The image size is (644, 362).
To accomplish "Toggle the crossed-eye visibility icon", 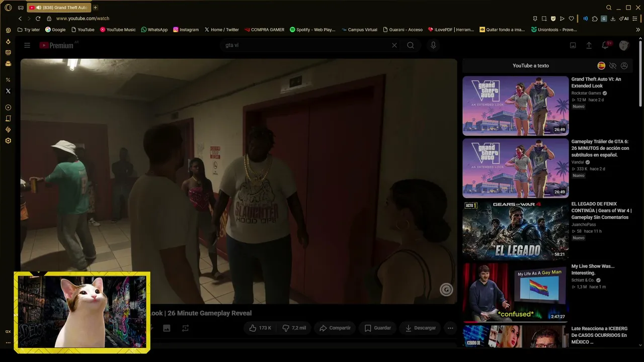I will pos(613,66).
